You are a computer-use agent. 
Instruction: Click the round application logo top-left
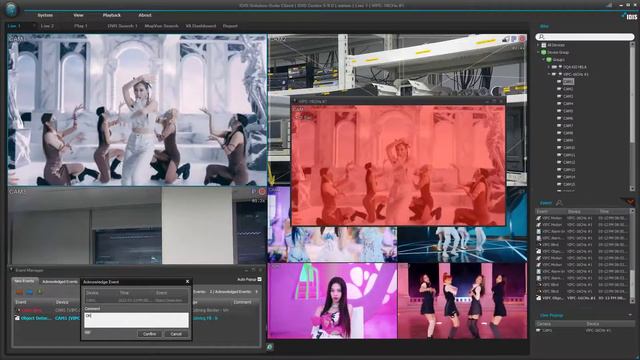(x=11, y=9)
